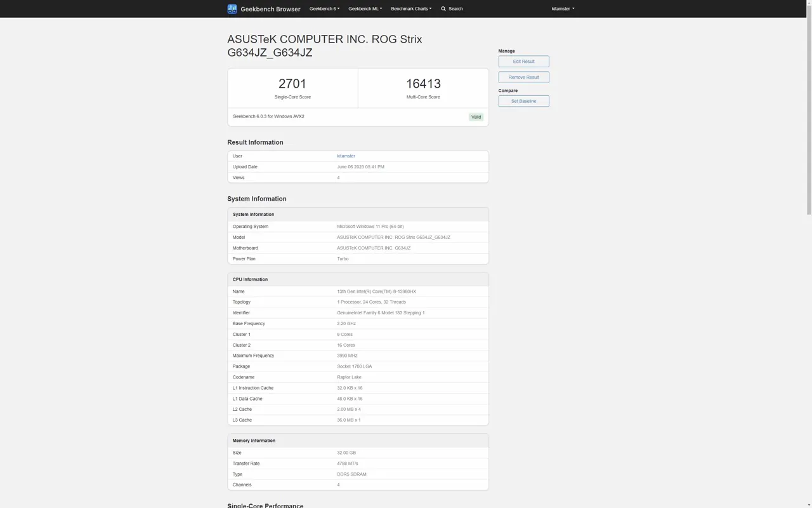Click the Motherboard value ASUSTeK COMPUTER INC. G634JZ
812x508 pixels.
pos(374,248)
